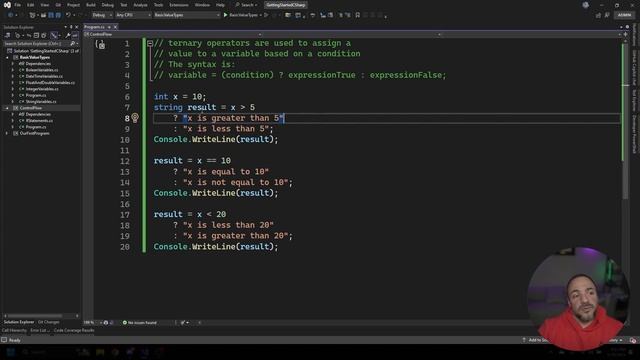Click the Add to Source Control button

[536, 340]
